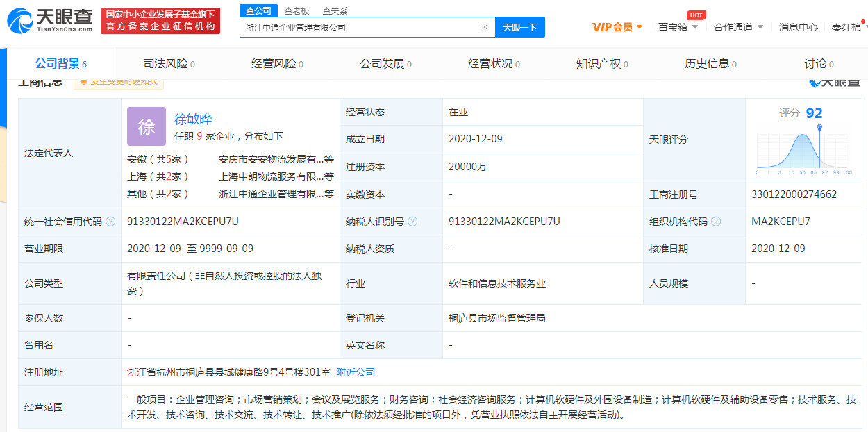868x432 pixels.
Task: Click the 天眼一下 search button
Action: pos(520,27)
